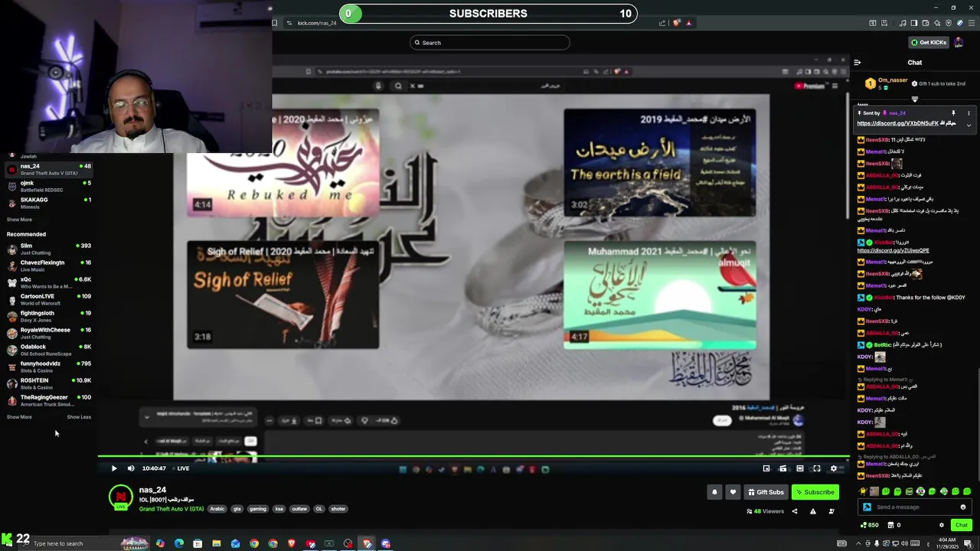Open Grand Theft Auto V (GTA) category link
The image size is (980, 551).
[x=171, y=509]
